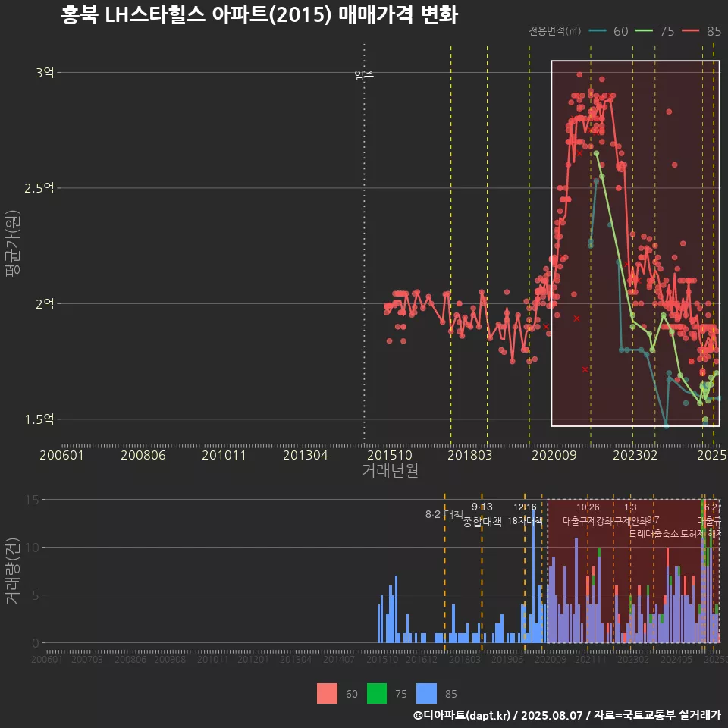Viewport: 728px width, 728px height.
Task: Click 200806 on the price chart x-axis
Action: click(x=143, y=455)
